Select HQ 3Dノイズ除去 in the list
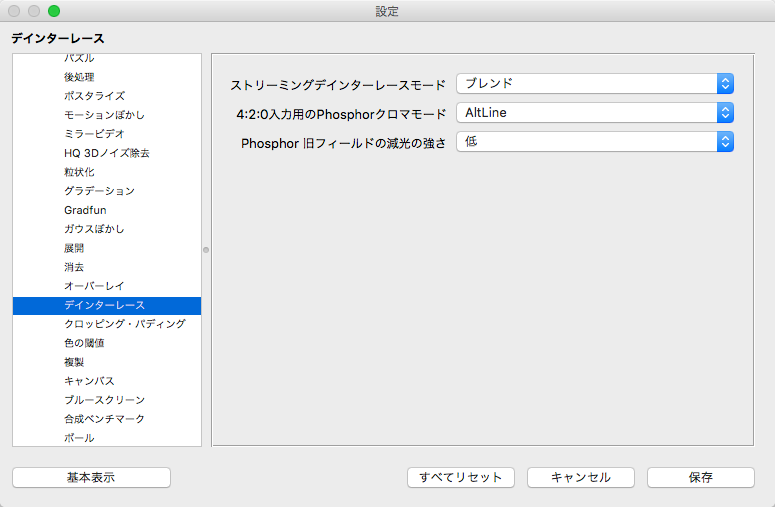Image resolution: width=775 pixels, height=507 pixels. click(x=107, y=153)
